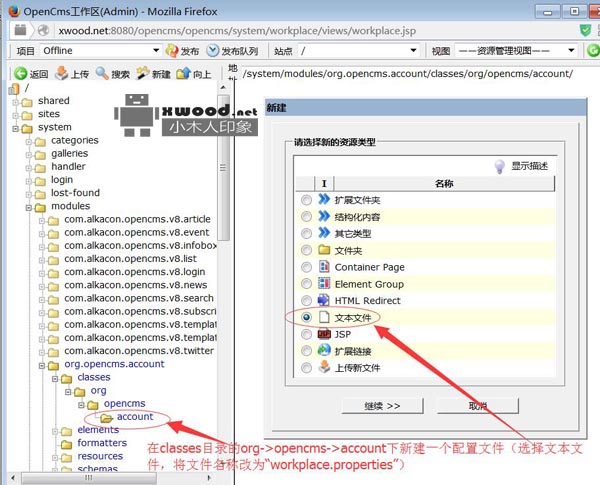Select the HTML Redirect radio button
This screenshot has height=485, width=600.
click(306, 300)
